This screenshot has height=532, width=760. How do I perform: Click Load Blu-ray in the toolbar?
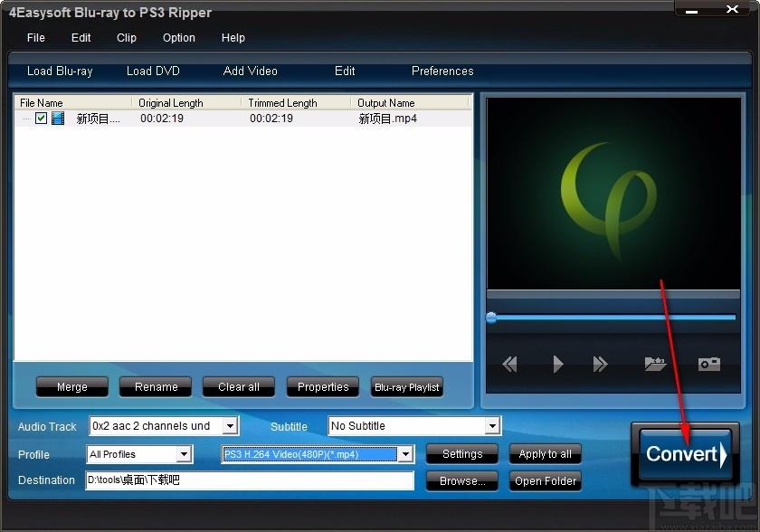pyautogui.click(x=60, y=71)
